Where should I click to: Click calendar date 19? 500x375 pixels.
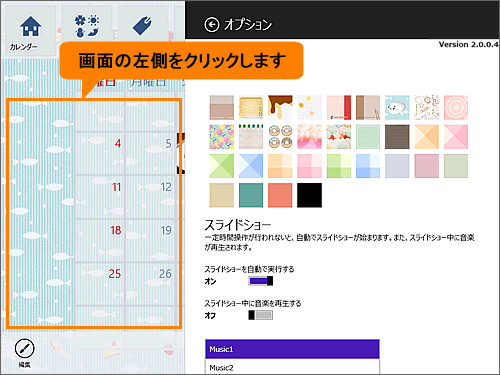[x=166, y=230]
